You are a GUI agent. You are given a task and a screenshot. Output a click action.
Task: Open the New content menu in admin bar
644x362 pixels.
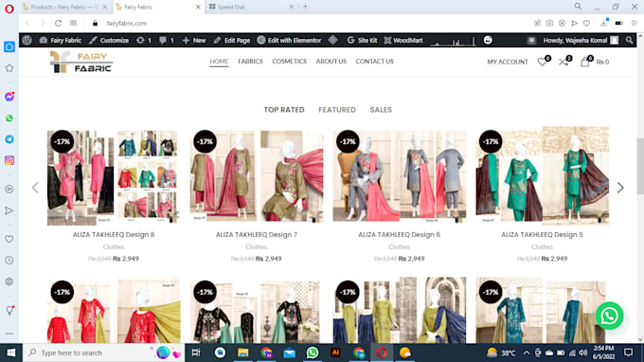pyautogui.click(x=194, y=40)
